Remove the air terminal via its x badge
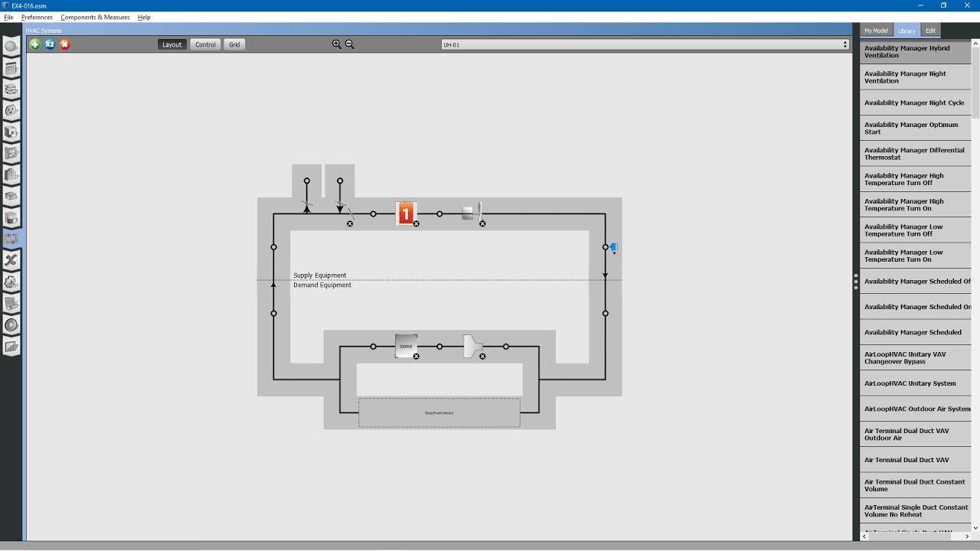The width and height of the screenshot is (980, 551). [x=482, y=356]
